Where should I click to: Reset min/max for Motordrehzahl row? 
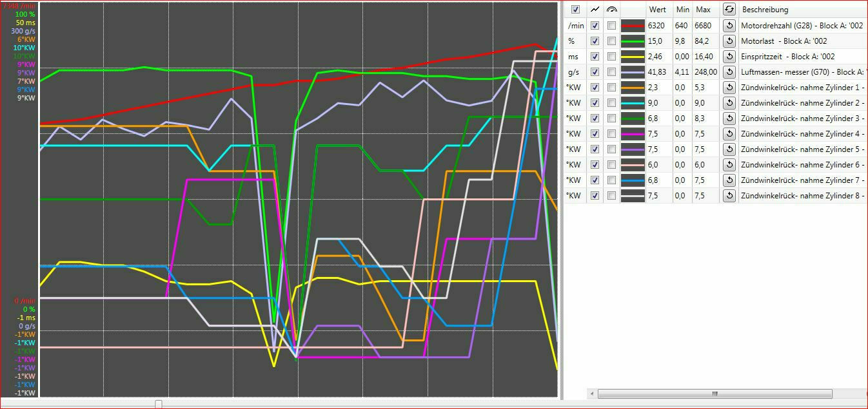pos(729,26)
